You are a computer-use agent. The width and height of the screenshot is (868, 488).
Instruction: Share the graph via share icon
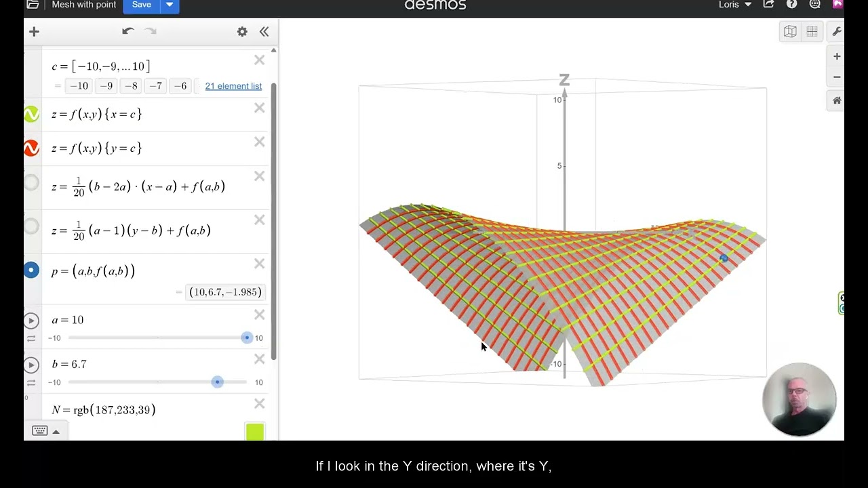click(768, 5)
